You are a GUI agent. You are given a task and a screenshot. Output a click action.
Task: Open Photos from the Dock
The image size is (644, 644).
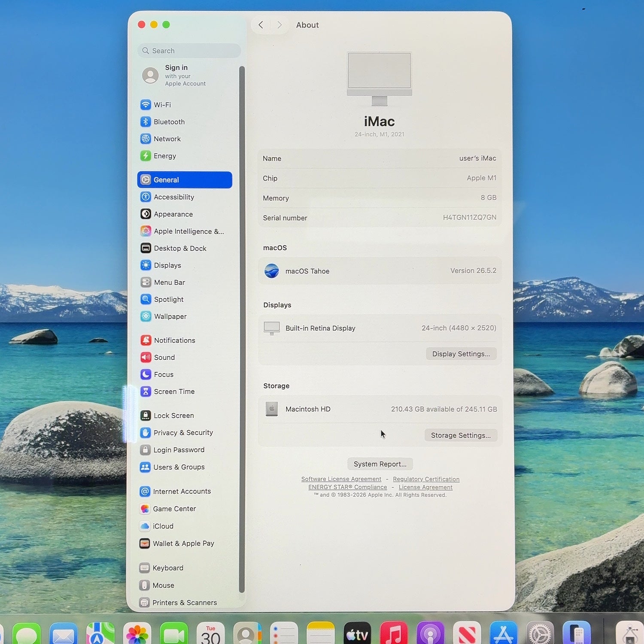pyautogui.click(x=137, y=634)
